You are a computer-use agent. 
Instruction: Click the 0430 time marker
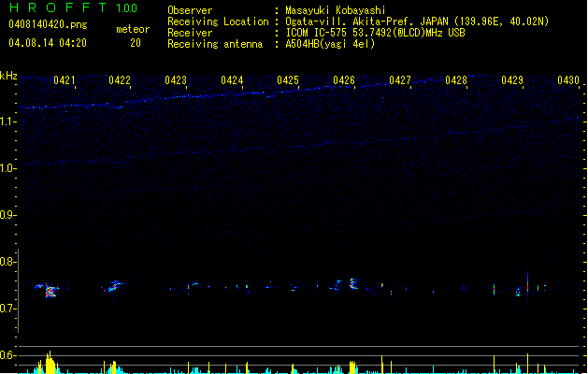pyautogui.click(x=568, y=80)
